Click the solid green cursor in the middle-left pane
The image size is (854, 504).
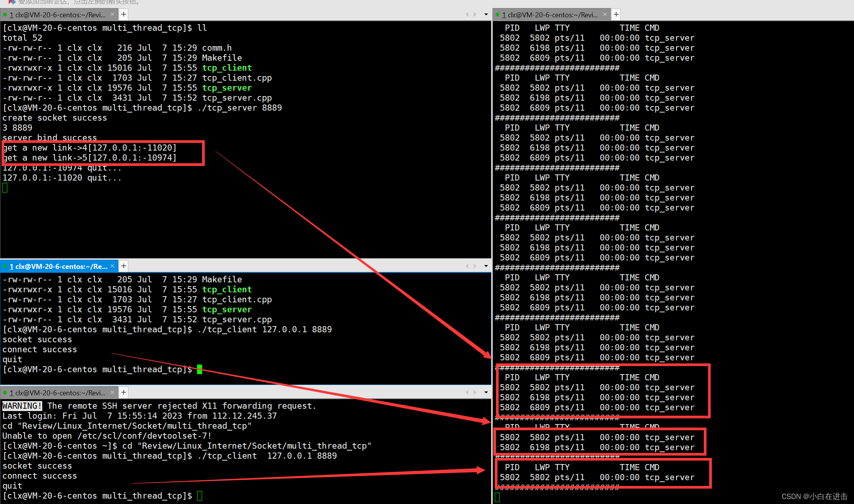click(199, 369)
